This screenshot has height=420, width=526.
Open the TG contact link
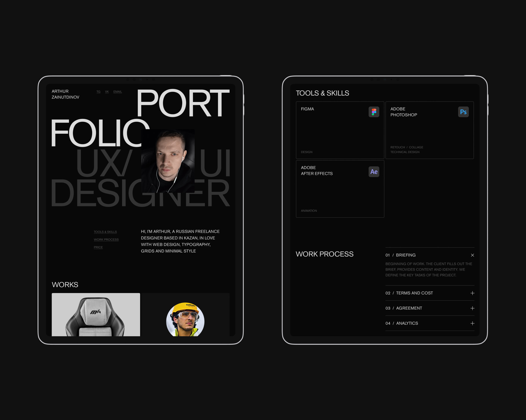[98, 92]
